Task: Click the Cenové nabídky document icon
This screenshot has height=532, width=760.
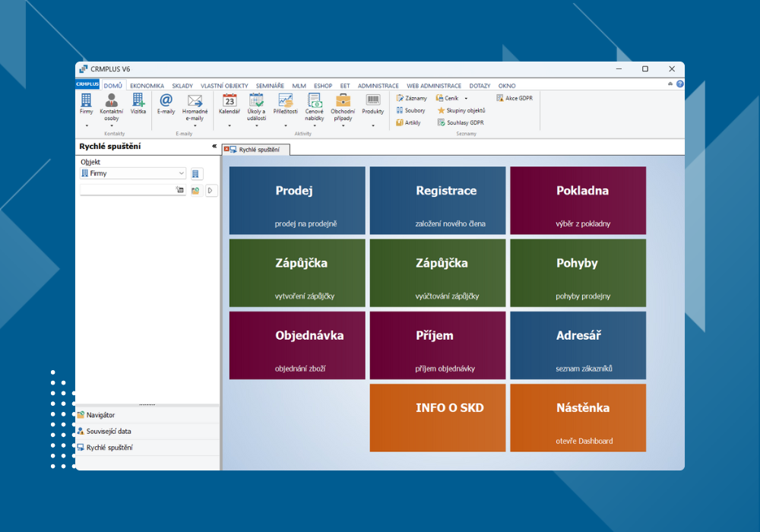Action: point(315,100)
